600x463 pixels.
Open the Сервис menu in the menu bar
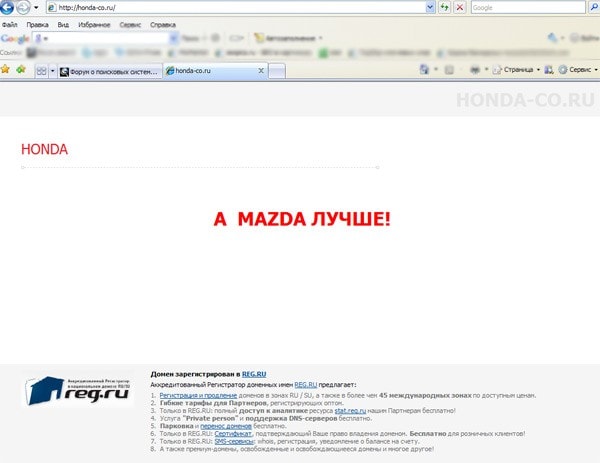[x=130, y=25]
